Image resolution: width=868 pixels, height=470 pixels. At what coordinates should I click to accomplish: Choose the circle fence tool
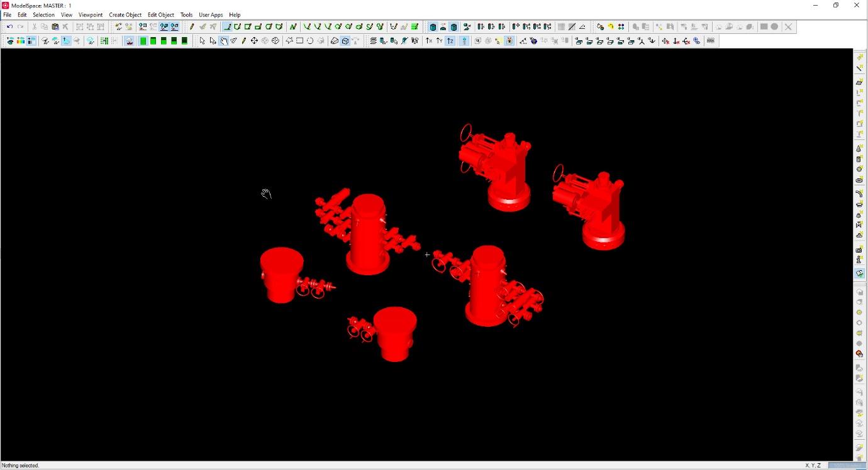[310, 41]
